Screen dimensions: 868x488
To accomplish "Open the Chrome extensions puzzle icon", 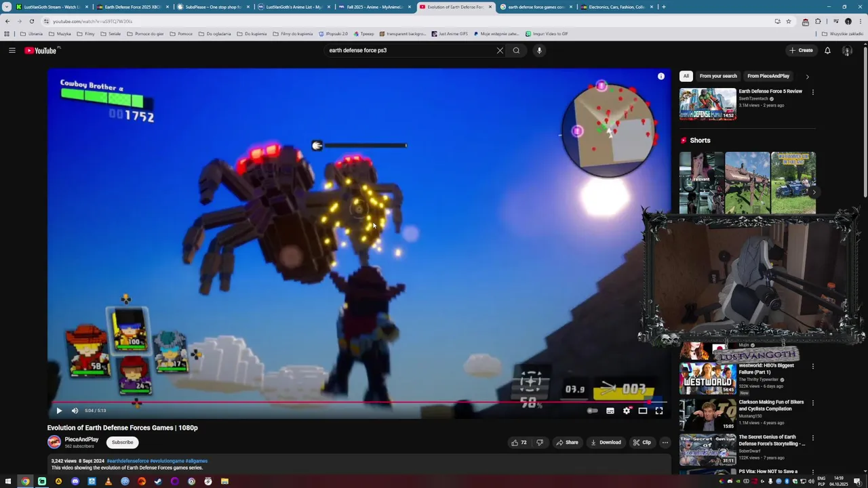I will [x=818, y=21].
